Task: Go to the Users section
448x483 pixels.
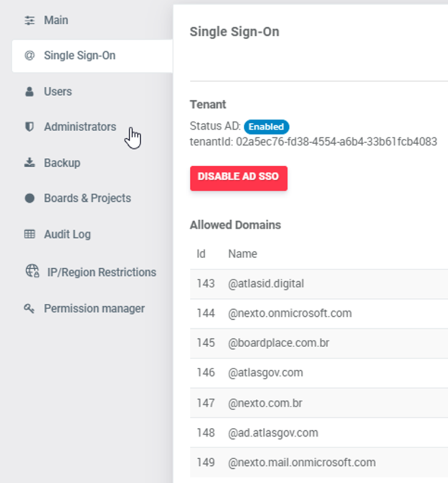Action: pyautogui.click(x=58, y=92)
